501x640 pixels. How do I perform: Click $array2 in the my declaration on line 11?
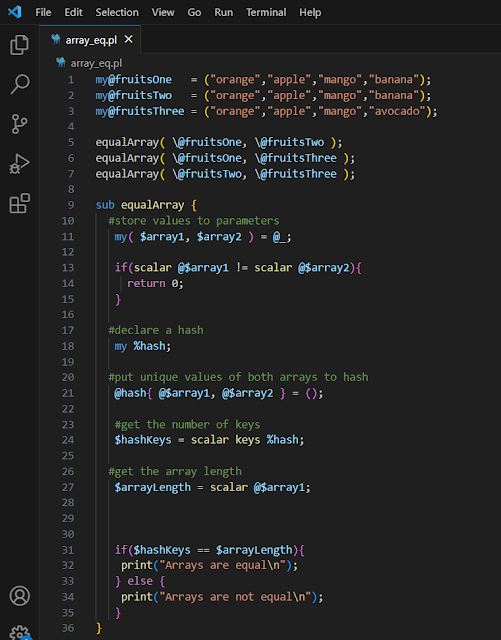pyautogui.click(x=219, y=237)
